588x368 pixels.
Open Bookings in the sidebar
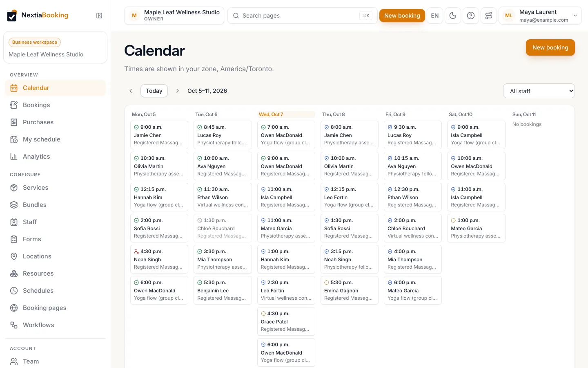55,105
